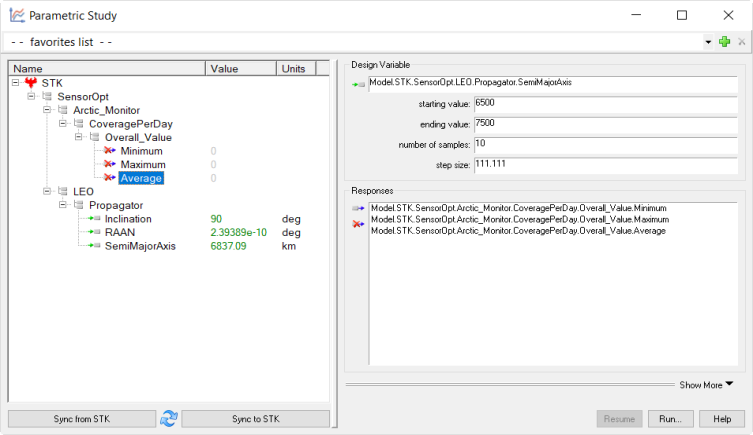Click the green plus add-favorite icon
This screenshot has width=753, height=435.
coord(724,42)
